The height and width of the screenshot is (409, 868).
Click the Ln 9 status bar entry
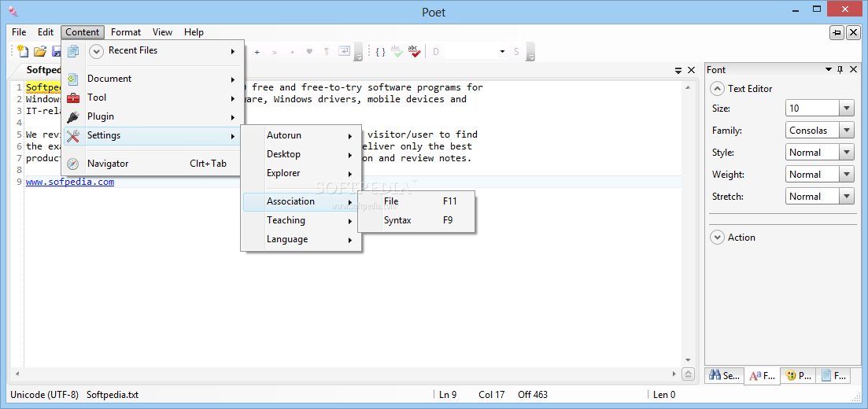point(448,395)
